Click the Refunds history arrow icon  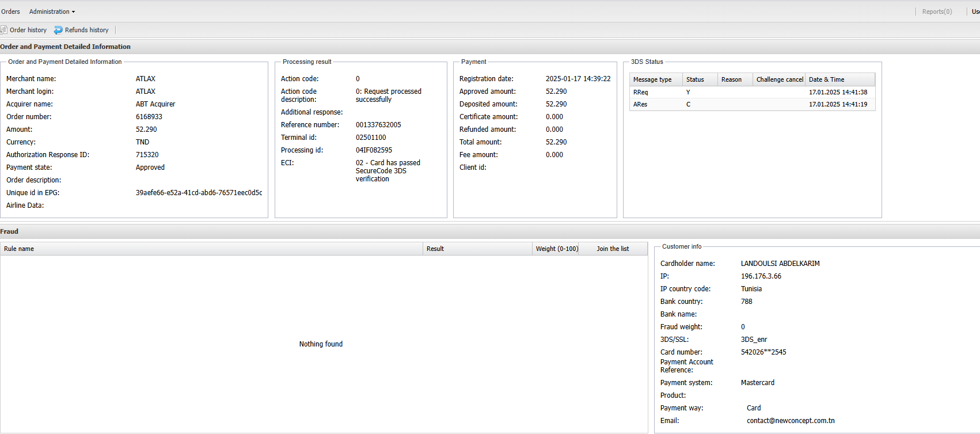[x=58, y=30]
